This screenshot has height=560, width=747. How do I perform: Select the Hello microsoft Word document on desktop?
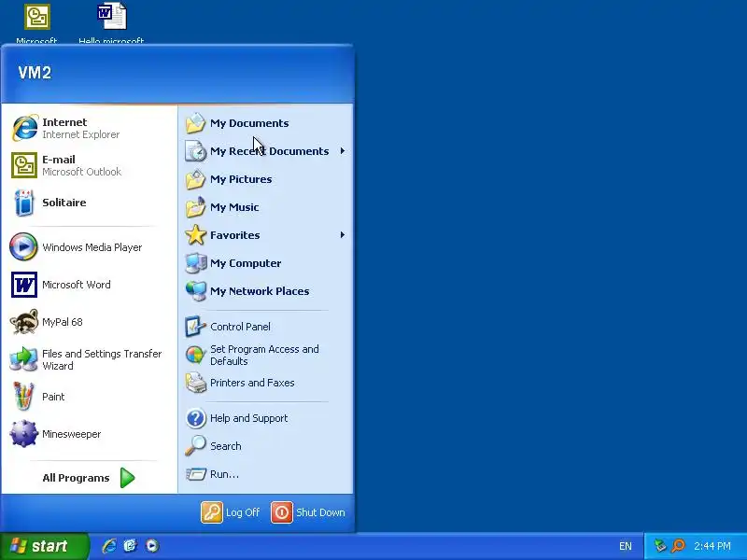(111, 22)
